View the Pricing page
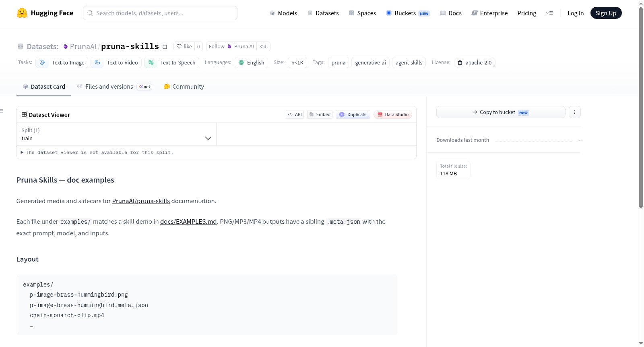The height and width of the screenshot is (347, 644). (x=527, y=13)
